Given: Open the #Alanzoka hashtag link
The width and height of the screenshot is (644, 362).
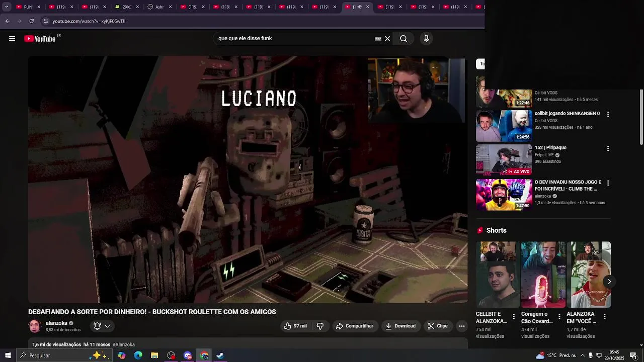Looking at the screenshot, I should (x=124, y=345).
